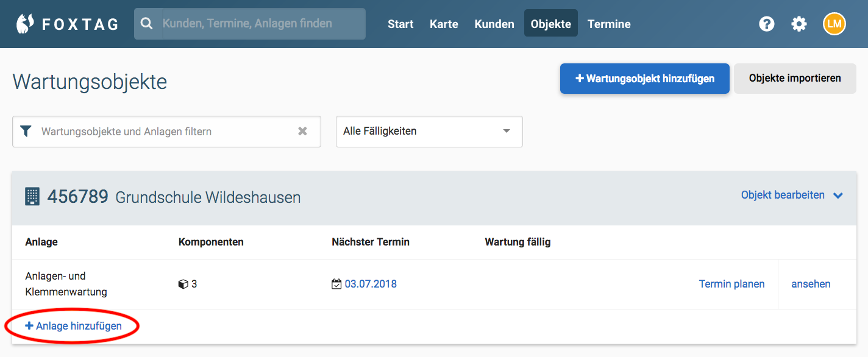This screenshot has width=868, height=357.
Task: Click the Objekt bearbeiten link
Action: [x=783, y=195]
